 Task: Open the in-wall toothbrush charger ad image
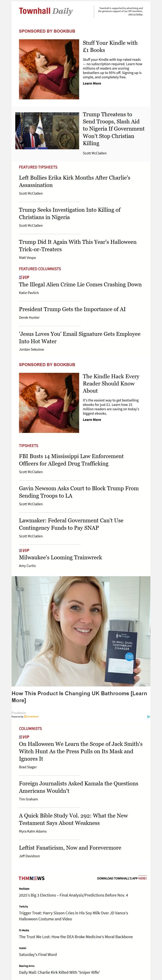tap(81, 631)
